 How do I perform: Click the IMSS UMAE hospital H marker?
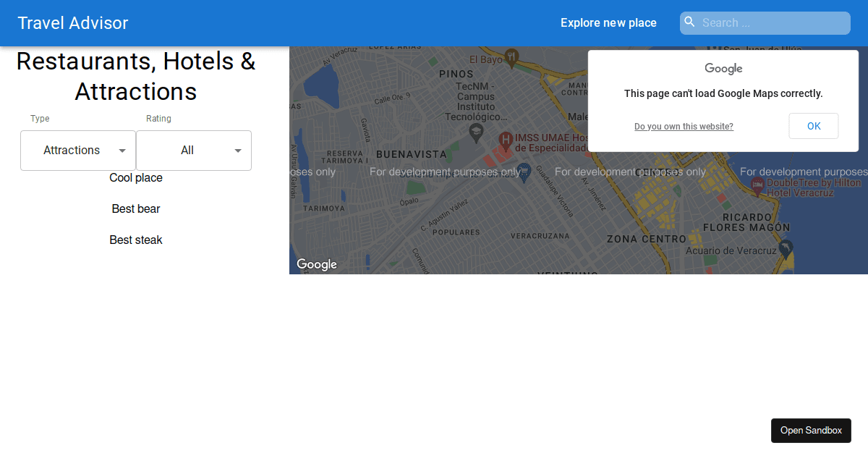(506, 138)
